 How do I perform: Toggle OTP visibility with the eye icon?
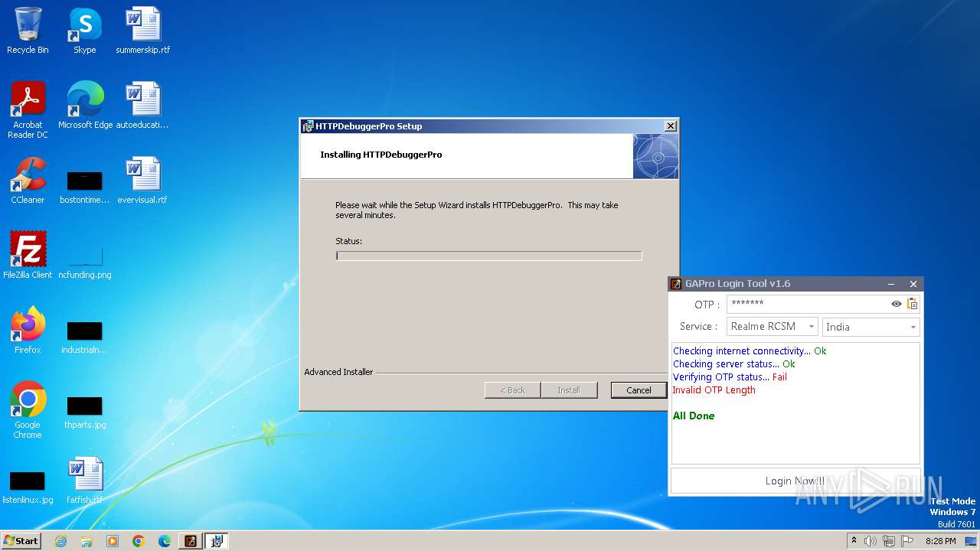point(896,304)
